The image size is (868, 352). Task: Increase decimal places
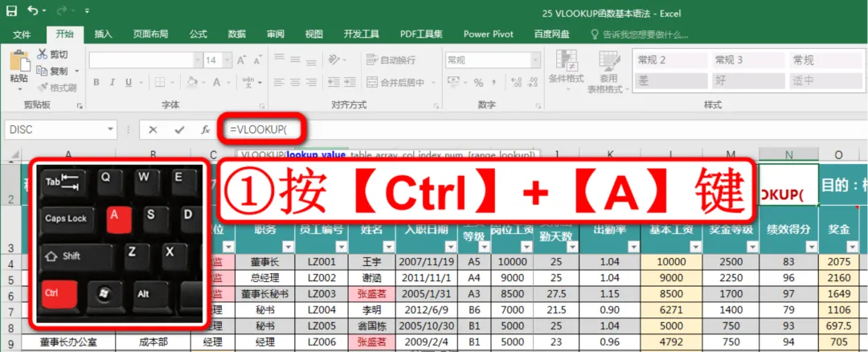517,83
